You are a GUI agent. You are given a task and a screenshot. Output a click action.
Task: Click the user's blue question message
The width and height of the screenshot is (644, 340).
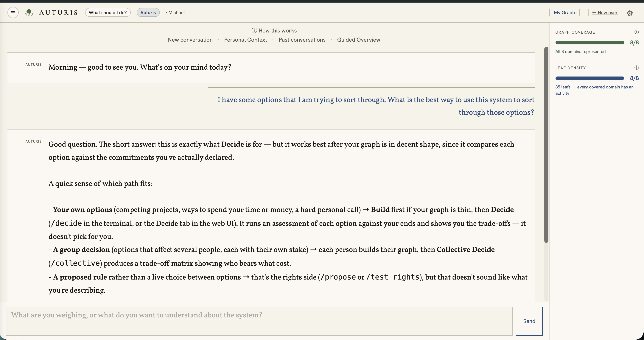pyautogui.click(x=376, y=106)
